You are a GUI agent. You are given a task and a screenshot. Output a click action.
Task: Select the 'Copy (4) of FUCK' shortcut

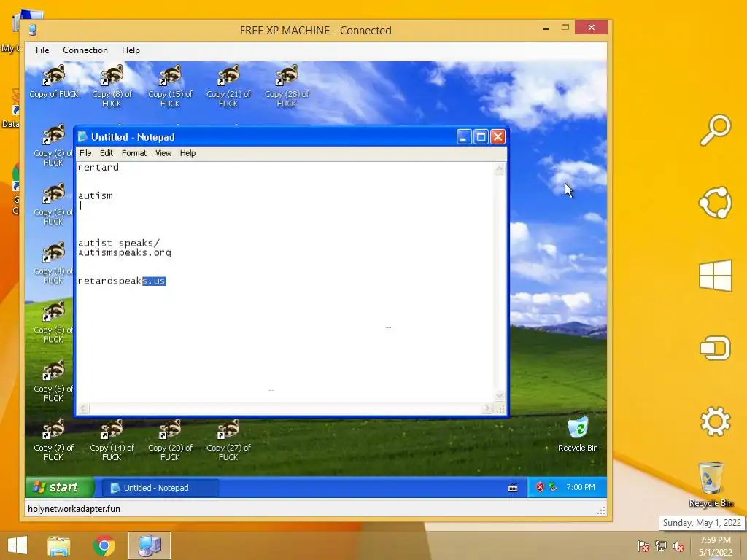pos(53,263)
